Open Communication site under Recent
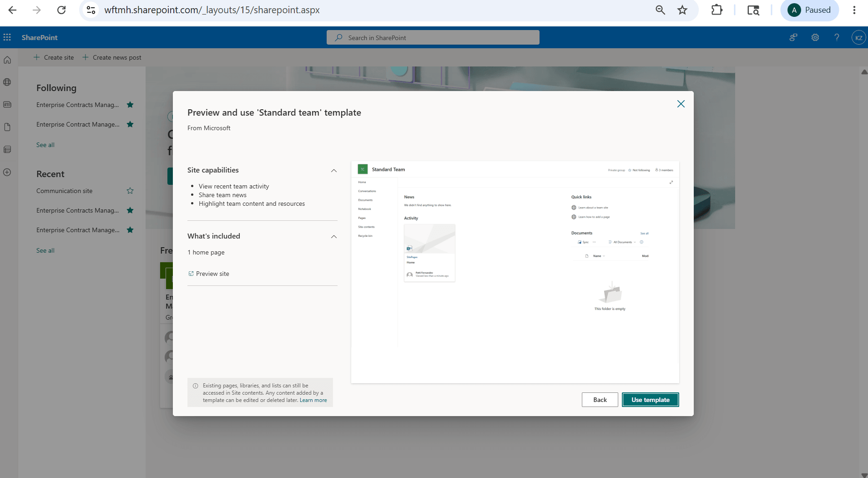Screen dimensions: 868x478 64,191
